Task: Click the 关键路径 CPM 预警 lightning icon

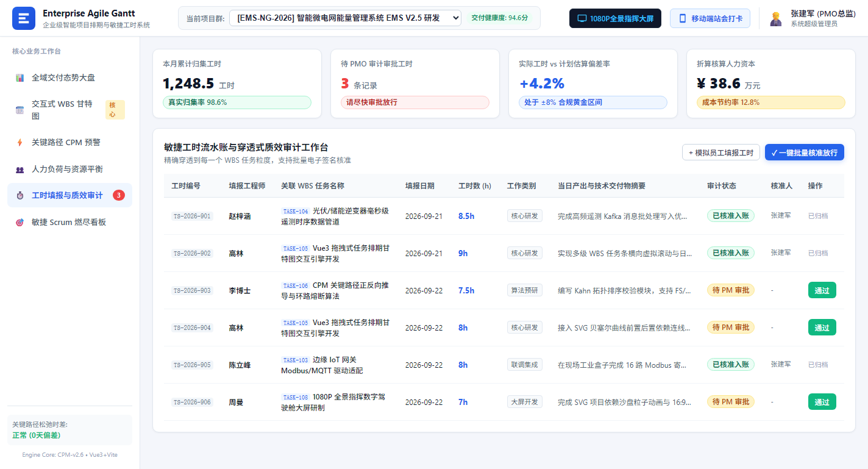Action: 20,143
